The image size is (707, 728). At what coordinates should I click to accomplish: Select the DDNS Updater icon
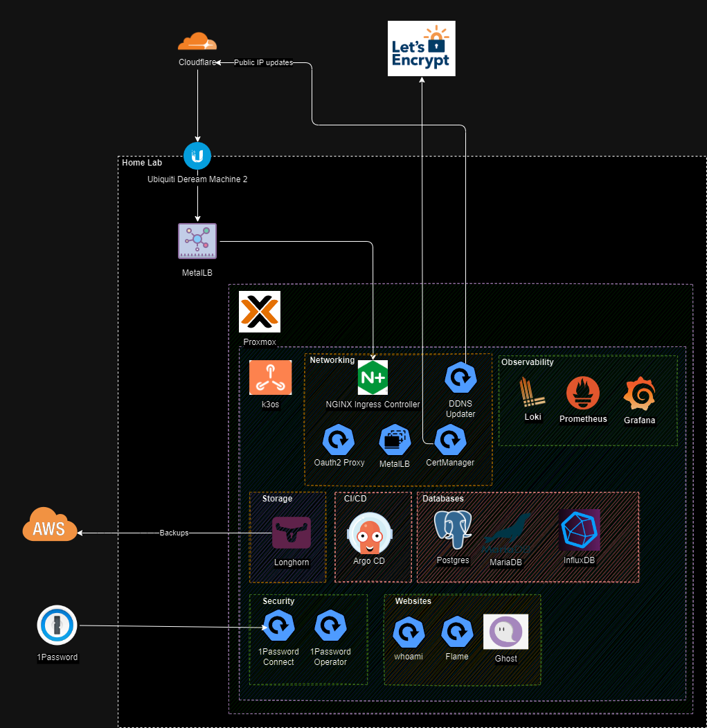[460, 378]
